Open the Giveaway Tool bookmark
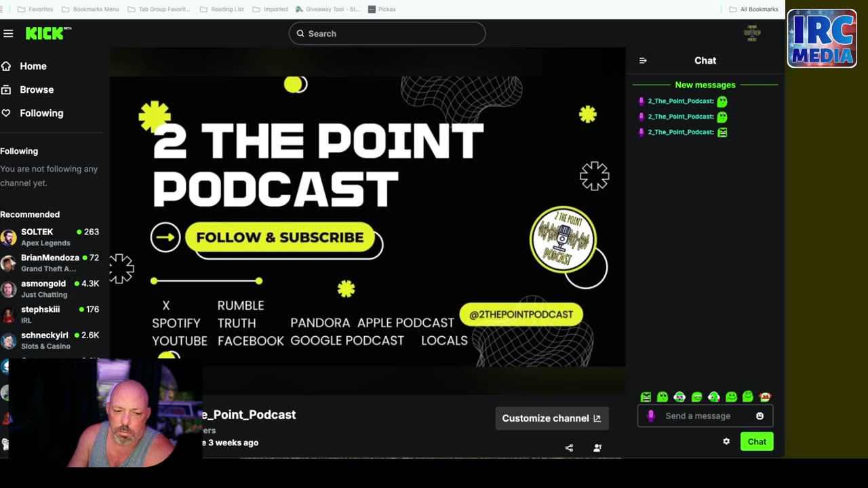Screen dimensions: 868x488 [x=328, y=9]
